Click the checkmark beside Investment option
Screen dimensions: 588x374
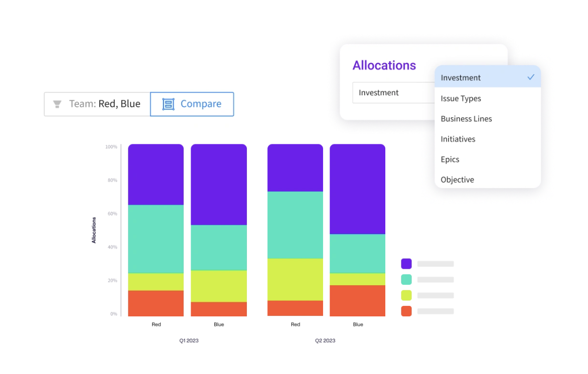click(531, 77)
